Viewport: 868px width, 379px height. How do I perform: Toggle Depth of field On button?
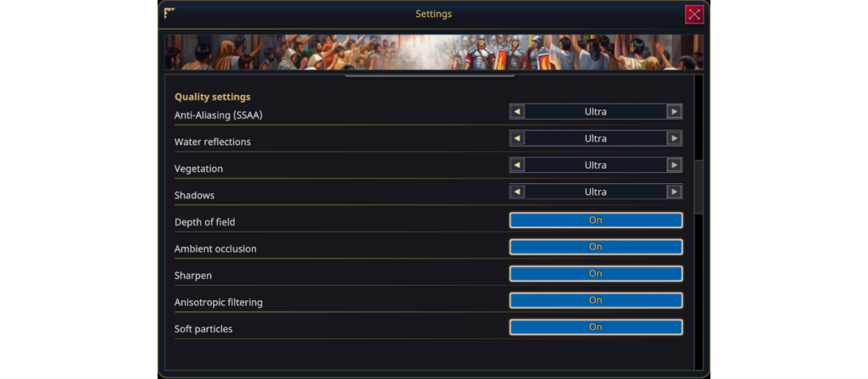click(595, 220)
